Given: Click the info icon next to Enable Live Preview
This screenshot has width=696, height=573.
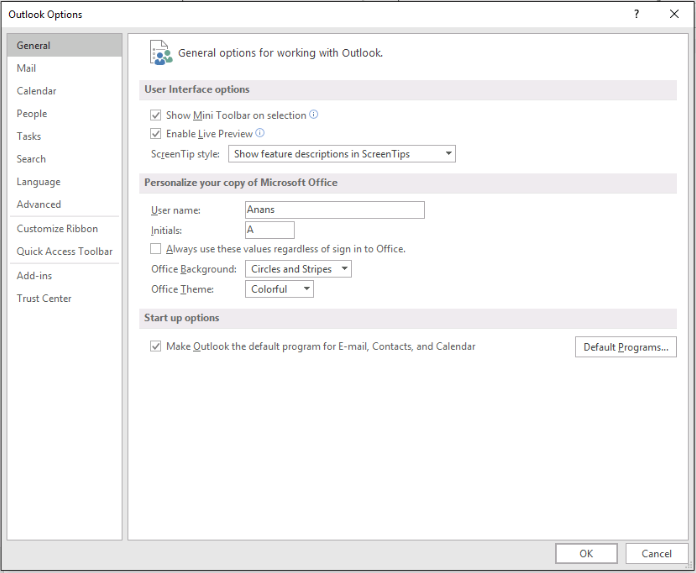Looking at the screenshot, I should pos(260,133).
